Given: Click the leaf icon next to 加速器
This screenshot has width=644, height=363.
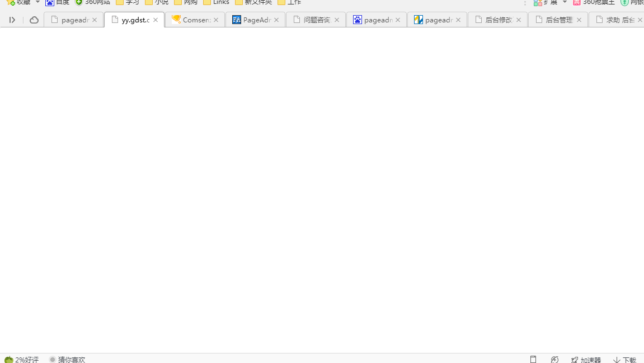Looking at the screenshot, I should (554, 360).
